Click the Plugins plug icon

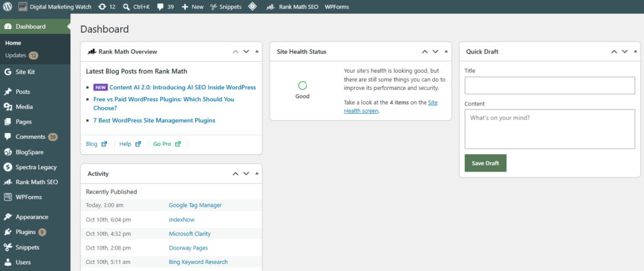(8, 232)
